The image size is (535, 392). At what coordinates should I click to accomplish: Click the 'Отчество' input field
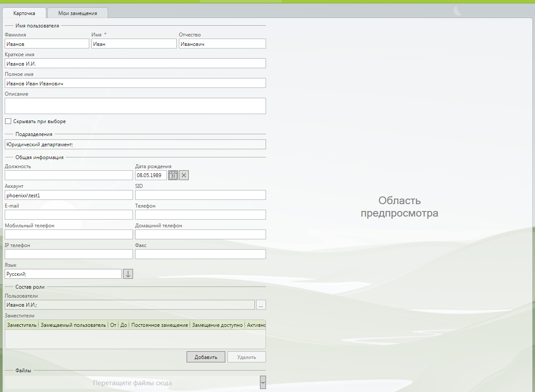pos(222,44)
